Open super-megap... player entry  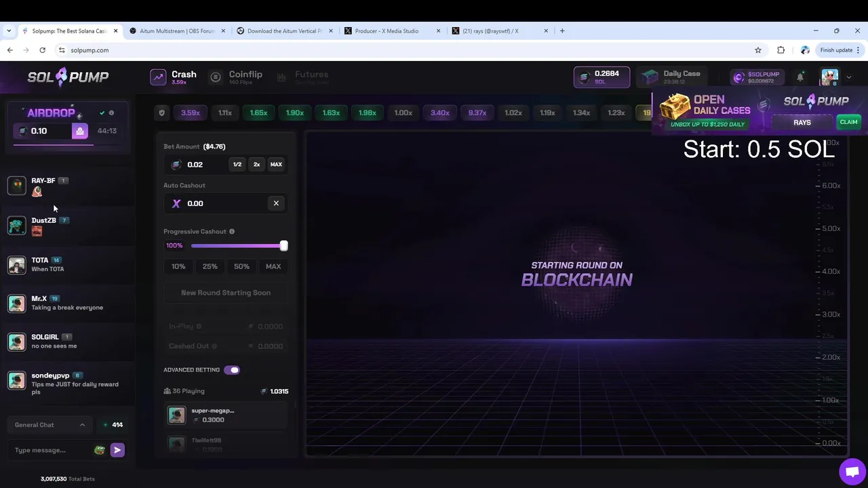(226, 415)
